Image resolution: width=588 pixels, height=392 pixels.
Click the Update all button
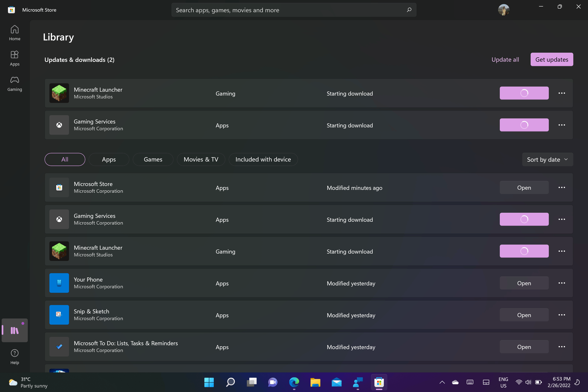coord(505,59)
